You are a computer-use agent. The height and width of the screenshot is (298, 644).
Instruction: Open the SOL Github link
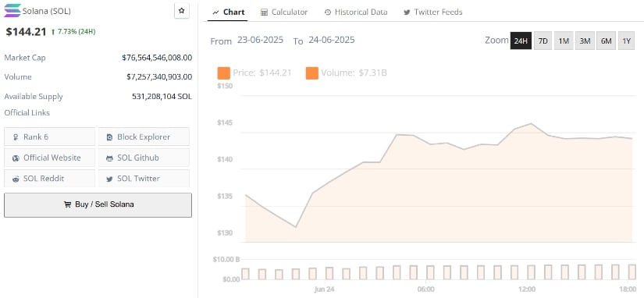(x=144, y=158)
